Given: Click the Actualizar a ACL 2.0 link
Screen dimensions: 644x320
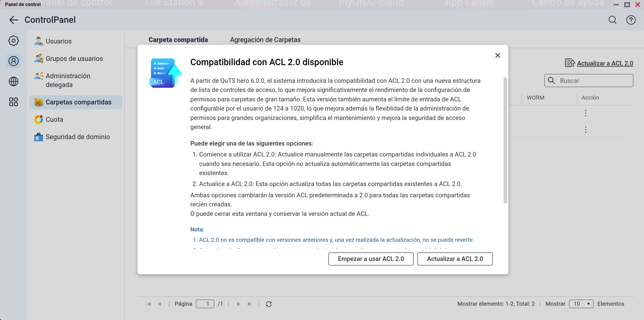Looking at the screenshot, I should pyautogui.click(x=605, y=63).
